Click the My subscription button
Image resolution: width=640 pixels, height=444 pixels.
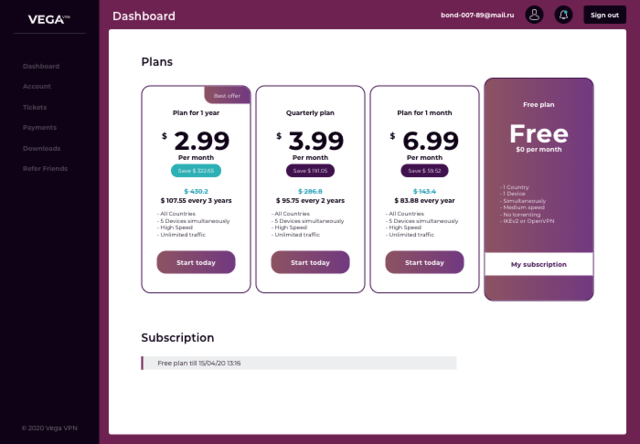(x=538, y=264)
